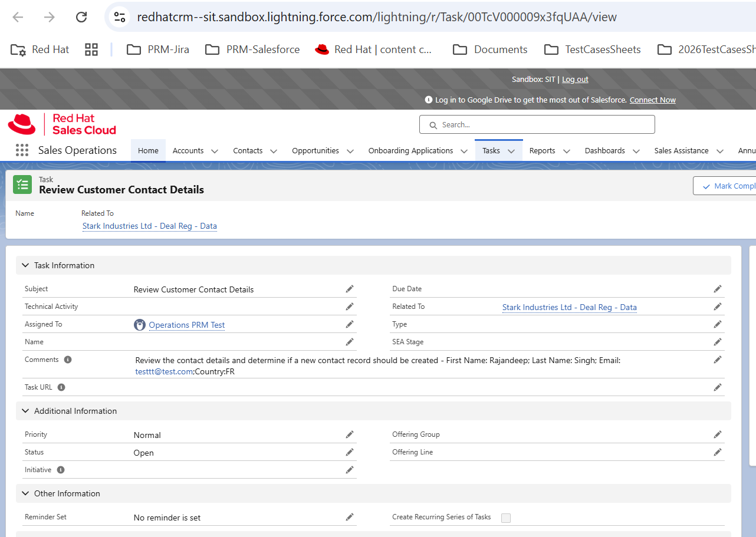Viewport: 756px width, 537px height.
Task: Go to the Home tab
Action: (x=148, y=150)
